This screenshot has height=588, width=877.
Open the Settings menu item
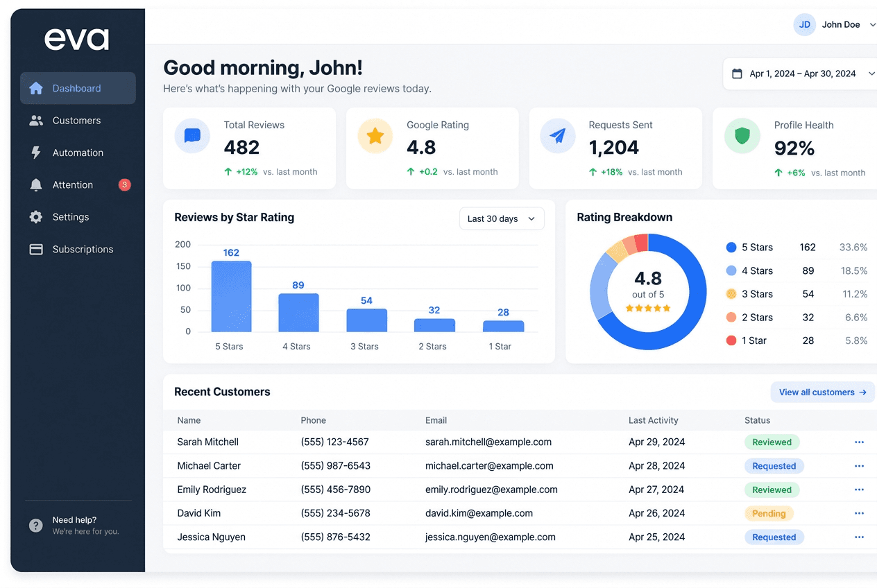(x=78, y=217)
